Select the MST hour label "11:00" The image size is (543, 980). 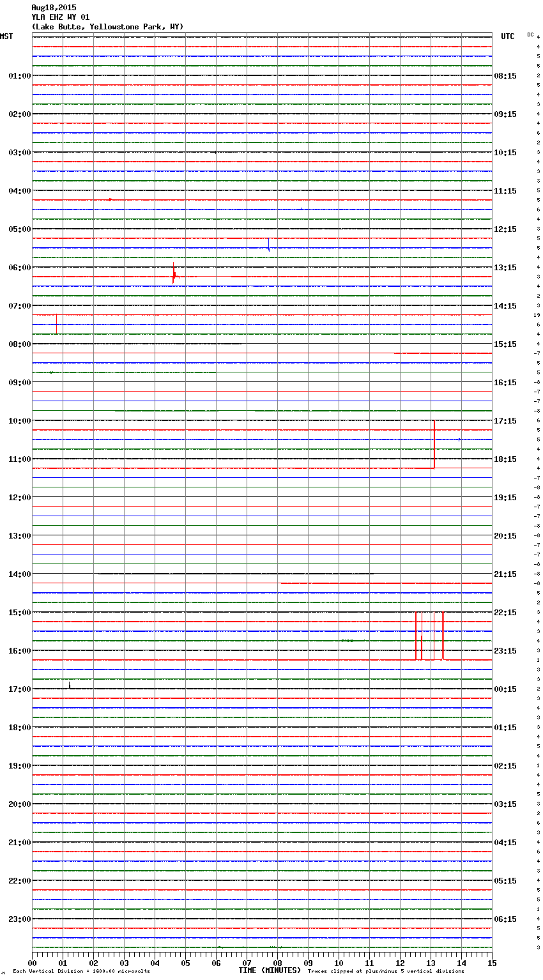[x=20, y=459]
